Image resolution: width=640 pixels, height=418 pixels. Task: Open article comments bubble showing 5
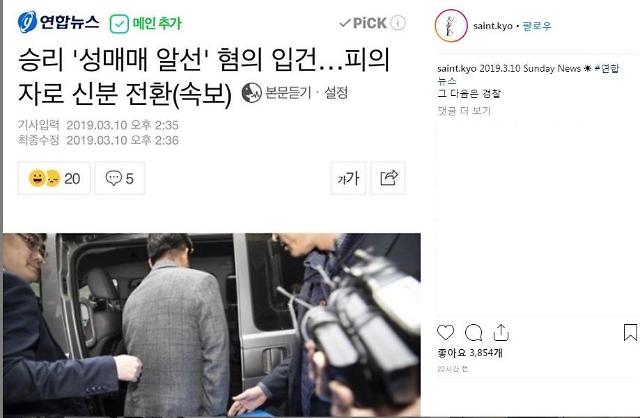120,178
